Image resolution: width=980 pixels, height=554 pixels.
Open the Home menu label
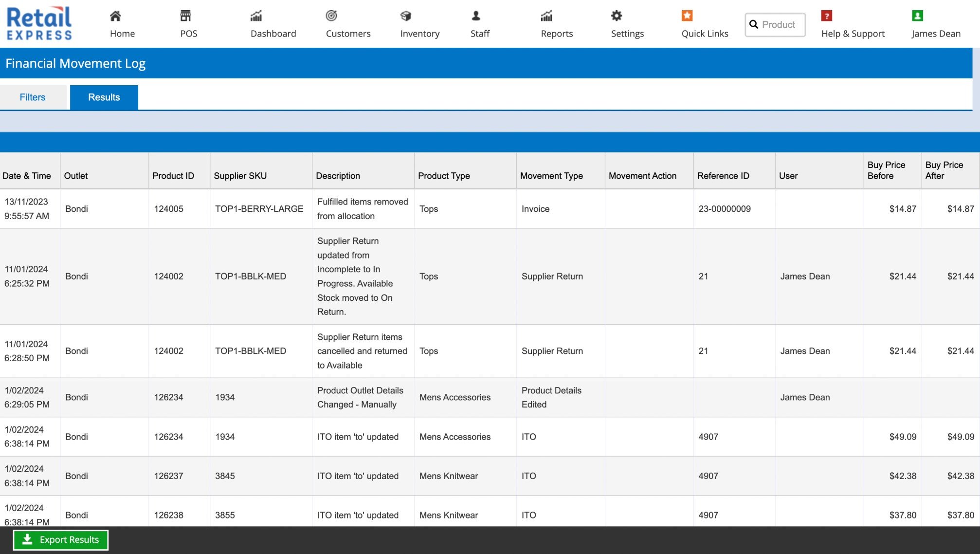[x=122, y=34]
